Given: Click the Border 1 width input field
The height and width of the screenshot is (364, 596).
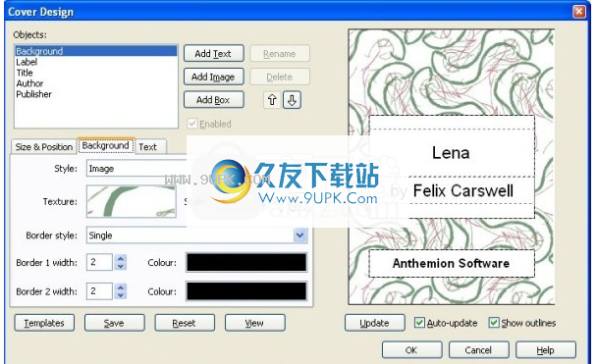Looking at the screenshot, I should pyautogui.click(x=99, y=262).
